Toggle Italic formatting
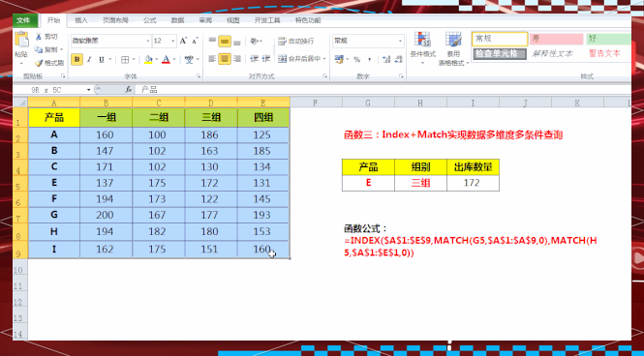The height and width of the screenshot is (356, 644). (89, 60)
